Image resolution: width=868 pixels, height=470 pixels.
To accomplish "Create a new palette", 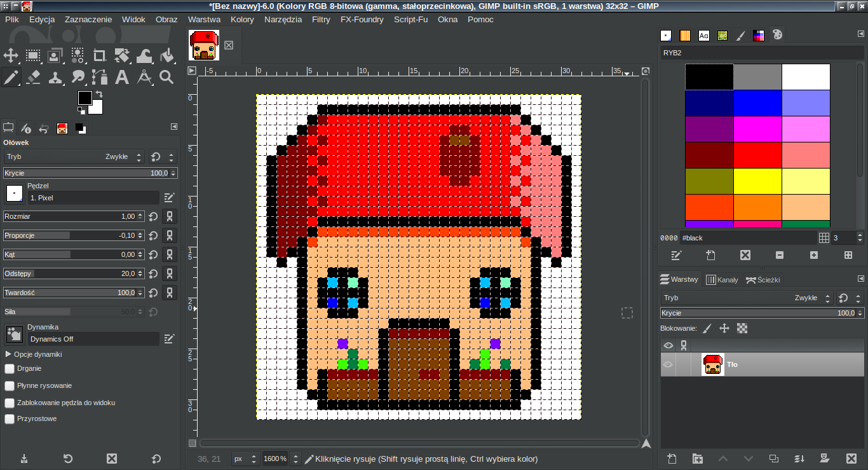I will pyautogui.click(x=710, y=255).
